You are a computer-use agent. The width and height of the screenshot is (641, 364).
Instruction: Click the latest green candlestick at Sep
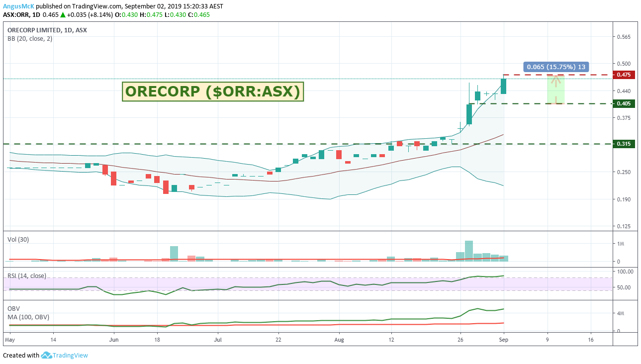[x=504, y=86]
